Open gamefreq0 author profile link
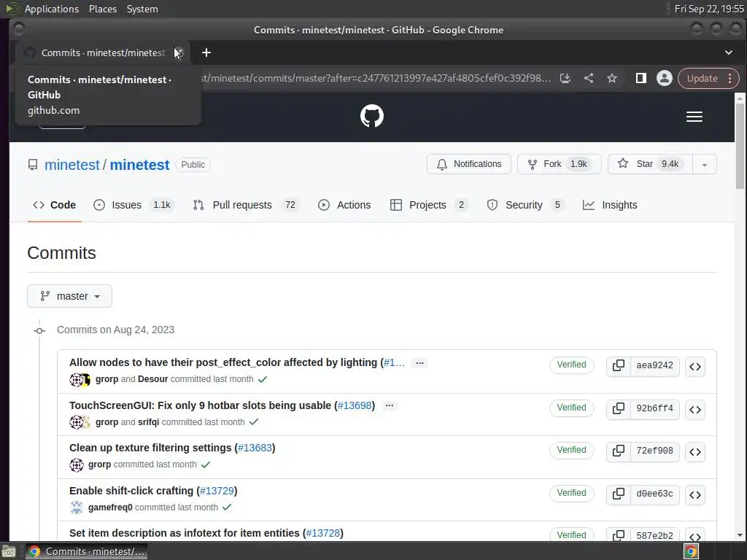747x560 pixels. coord(110,507)
